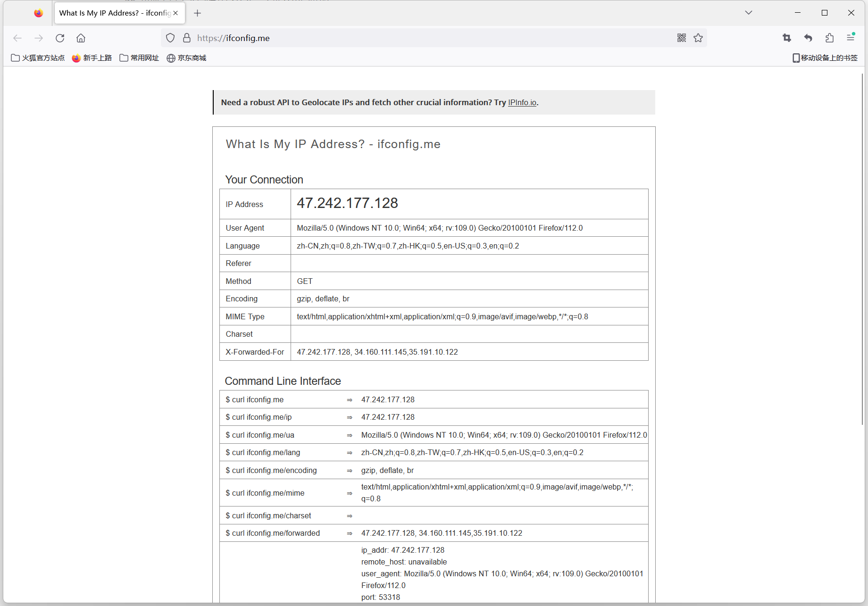Viewport: 868px width, 606px height.
Task: Click the MIME Type value in Your Connection table
Action: (x=442, y=316)
